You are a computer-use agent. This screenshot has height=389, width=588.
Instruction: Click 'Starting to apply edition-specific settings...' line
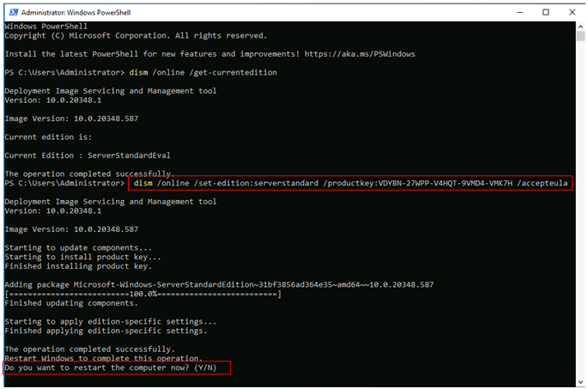tap(110, 321)
